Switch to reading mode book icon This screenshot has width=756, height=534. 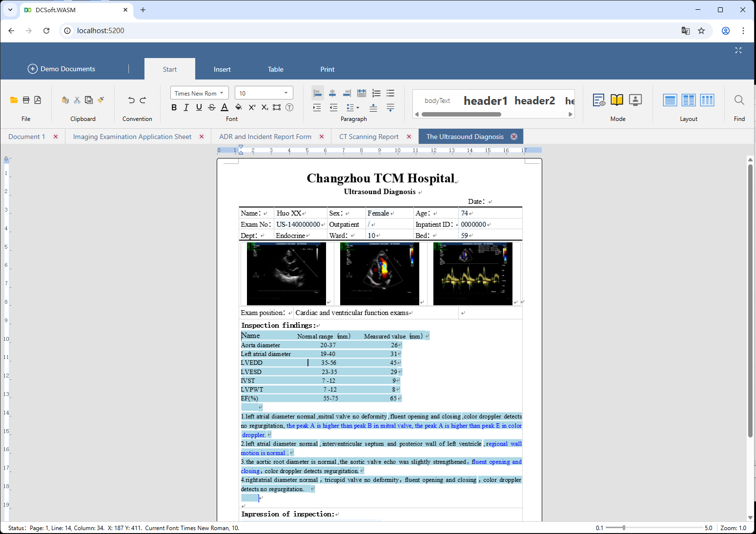tap(617, 100)
